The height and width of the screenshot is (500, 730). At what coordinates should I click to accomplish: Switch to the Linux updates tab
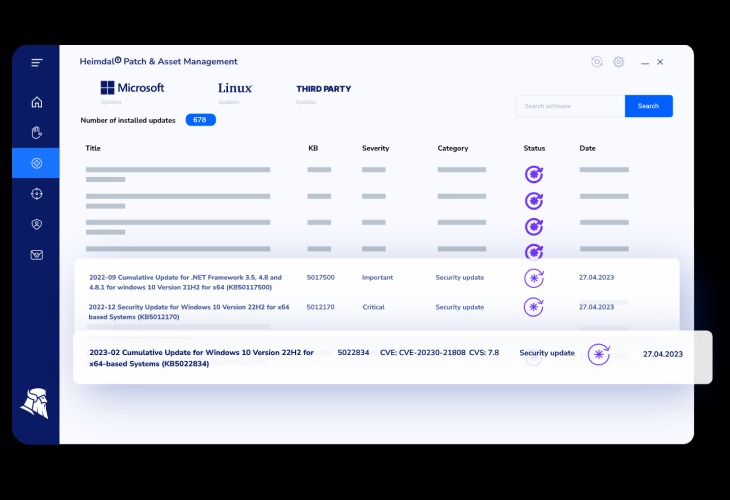click(x=235, y=88)
